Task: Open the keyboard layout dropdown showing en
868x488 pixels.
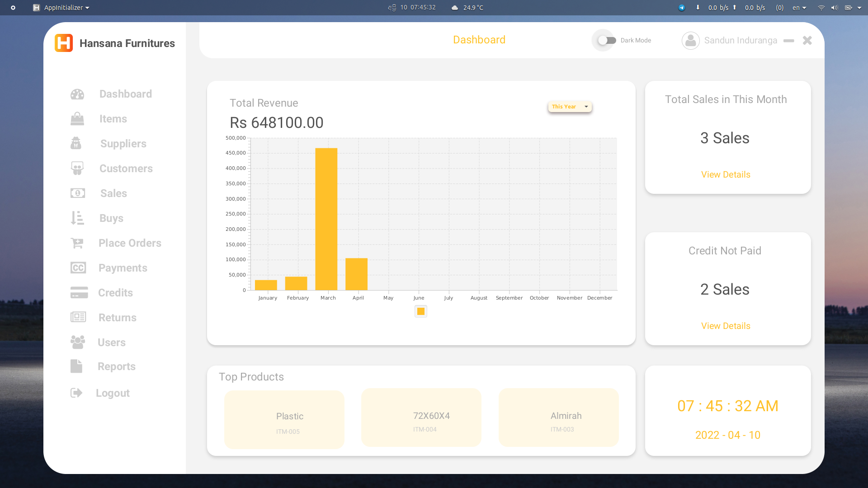Action: [799, 7]
